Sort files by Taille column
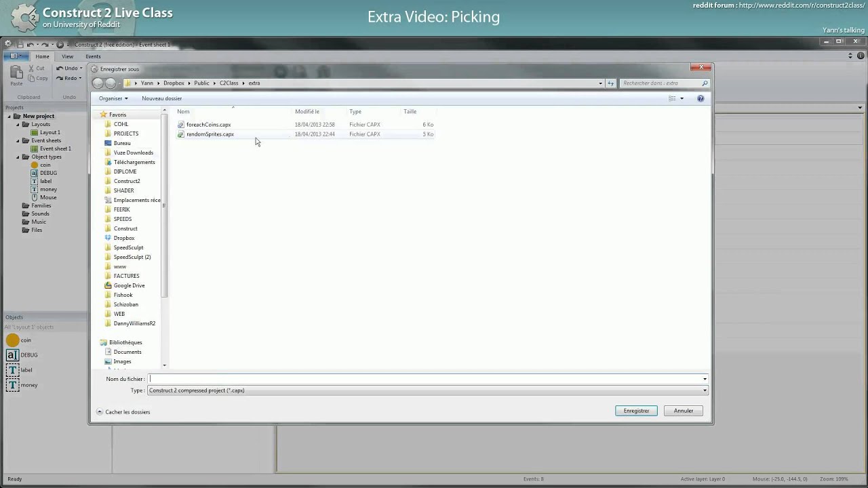Image resolution: width=868 pixels, height=488 pixels. click(410, 111)
